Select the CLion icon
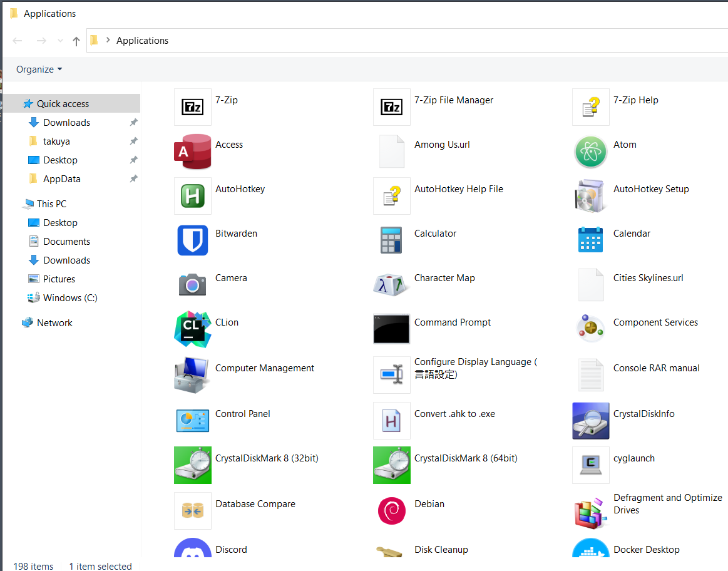728x571 pixels. point(192,329)
